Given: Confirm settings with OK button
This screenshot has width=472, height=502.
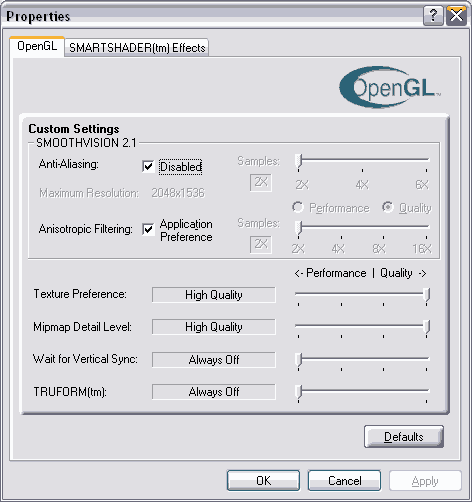Looking at the screenshot, I should click(263, 480).
